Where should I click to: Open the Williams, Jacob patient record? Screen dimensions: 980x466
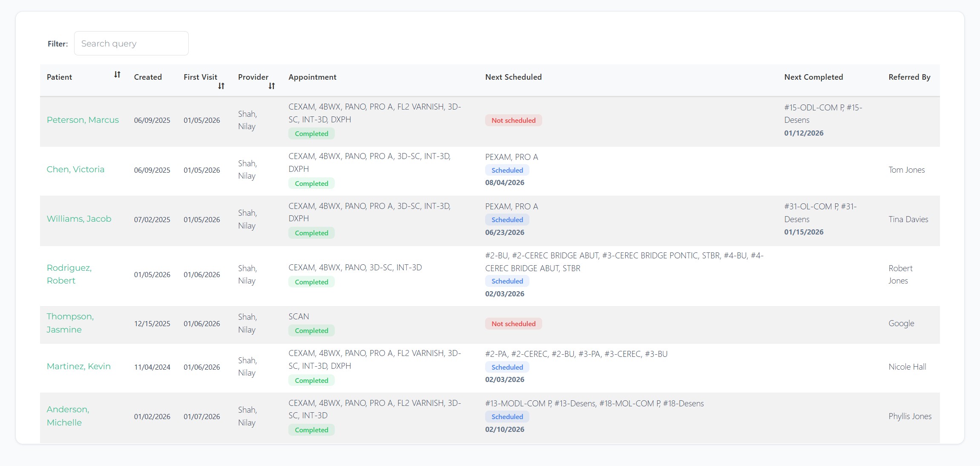(79, 219)
